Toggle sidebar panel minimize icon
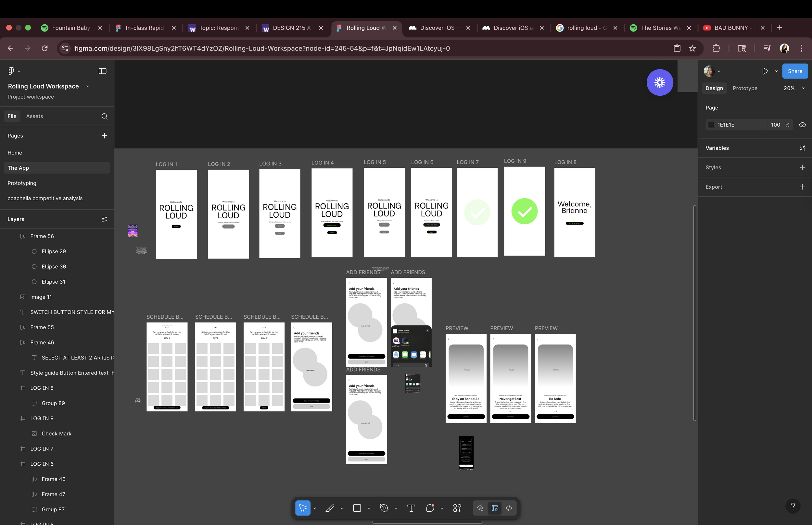812x525 pixels. point(102,71)
